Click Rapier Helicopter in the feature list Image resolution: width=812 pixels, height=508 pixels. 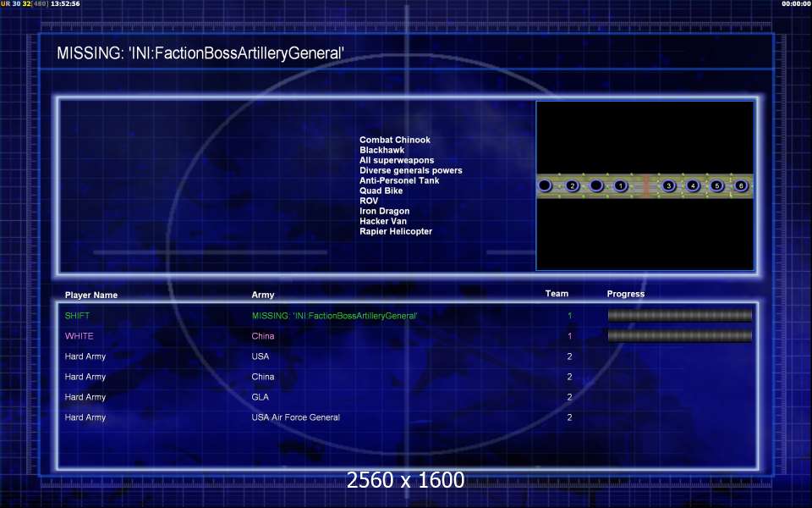coord(396,231)
